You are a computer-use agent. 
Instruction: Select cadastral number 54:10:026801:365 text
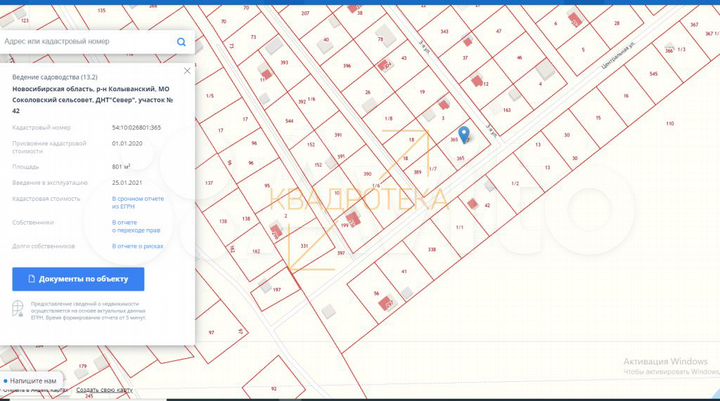(136, 128)
